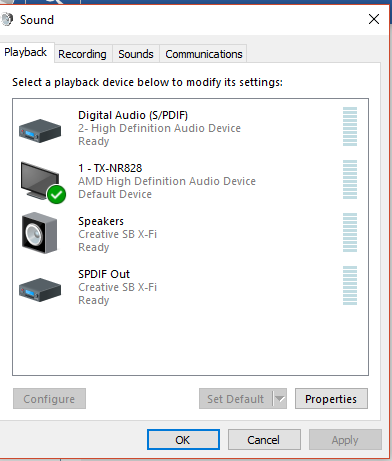This screenshot has height=461, width=392.
Task: Select the Speakers cabinet icon
Action: (39, 233)
